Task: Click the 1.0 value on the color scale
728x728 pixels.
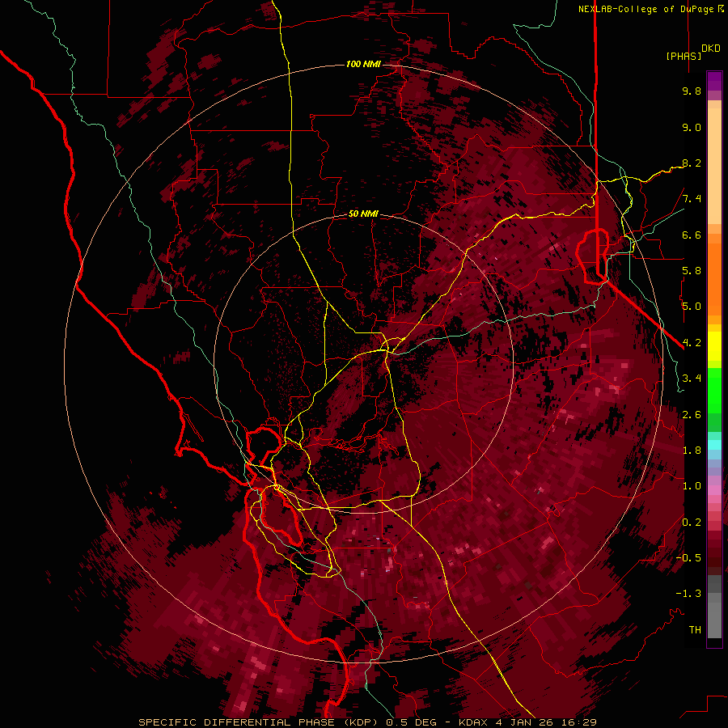Action: 692,486
